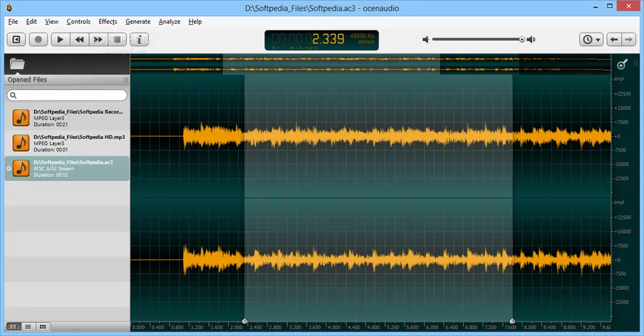Click the 2.339 time display
Viewport: 644px width, 336px height.
[x=329, y=39]
